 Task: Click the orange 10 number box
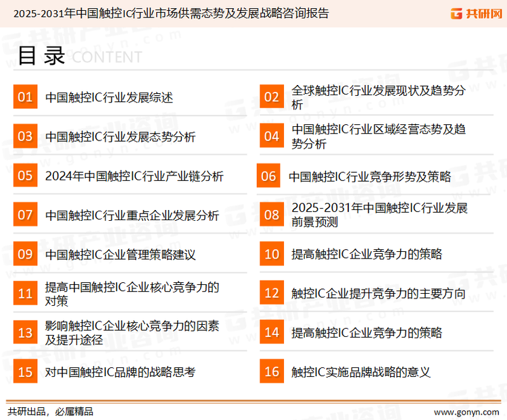[x=272, y=254]
